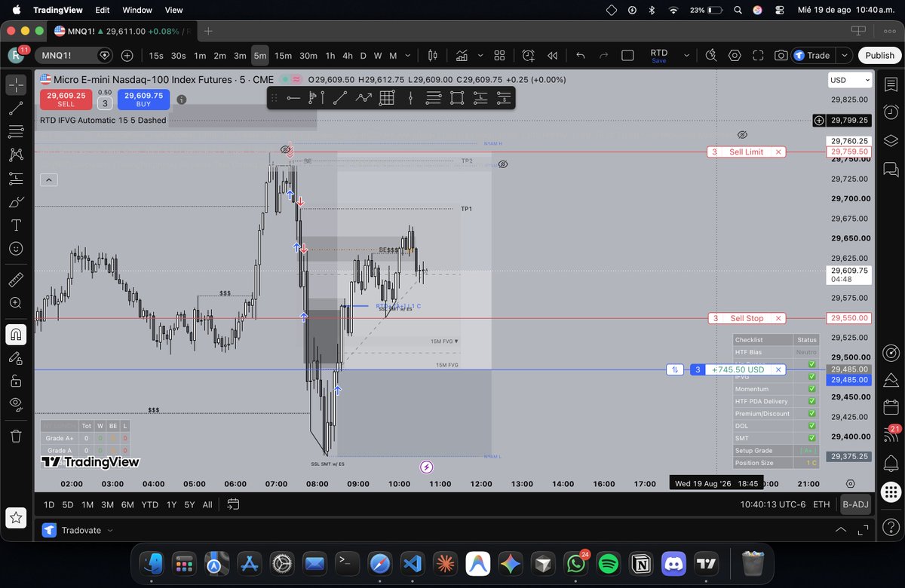
Task: Open the alerts clock panel
Action: (x=891, y=112)
